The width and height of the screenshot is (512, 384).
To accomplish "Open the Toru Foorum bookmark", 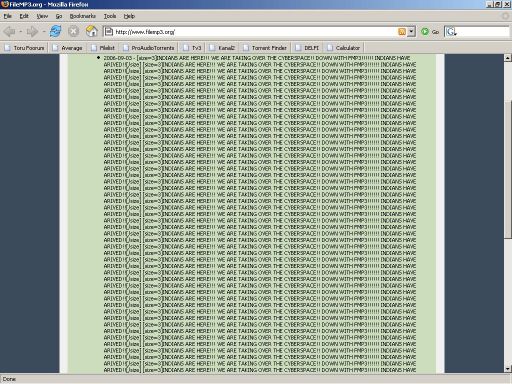I will point(24,48).
